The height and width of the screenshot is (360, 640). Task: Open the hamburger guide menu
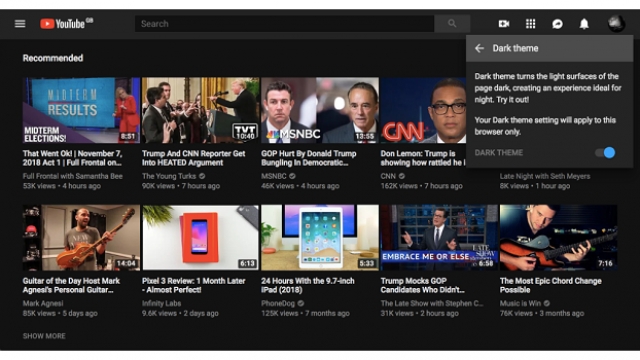click(20, 24)
